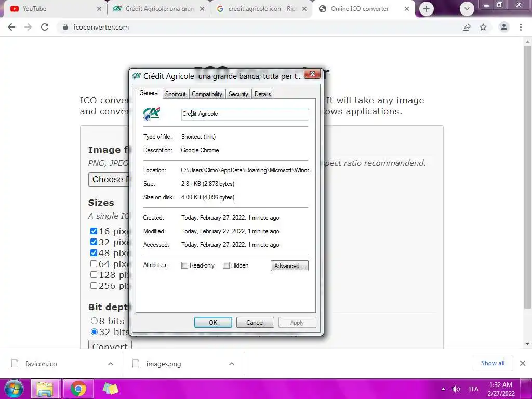Viewport: 532px width, 399px height.
Task: Click the Convert button on the page
Action: coord(110,345)
